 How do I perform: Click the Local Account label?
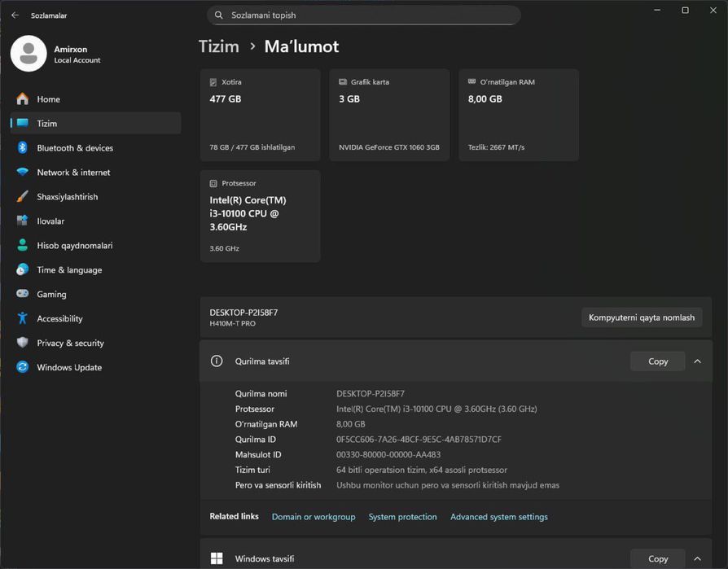click(x=77, y=60)
